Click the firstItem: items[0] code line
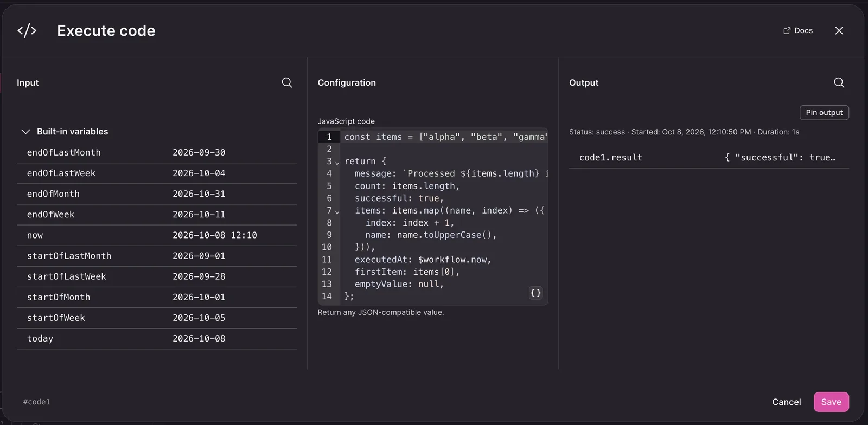The width and height of the screenshot is (868, 425). tap(407, 272)
